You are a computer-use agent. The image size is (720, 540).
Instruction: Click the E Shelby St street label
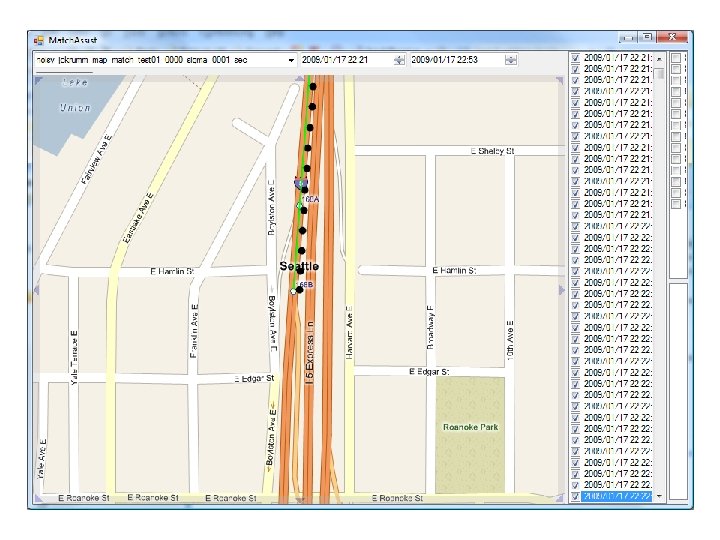492,151
